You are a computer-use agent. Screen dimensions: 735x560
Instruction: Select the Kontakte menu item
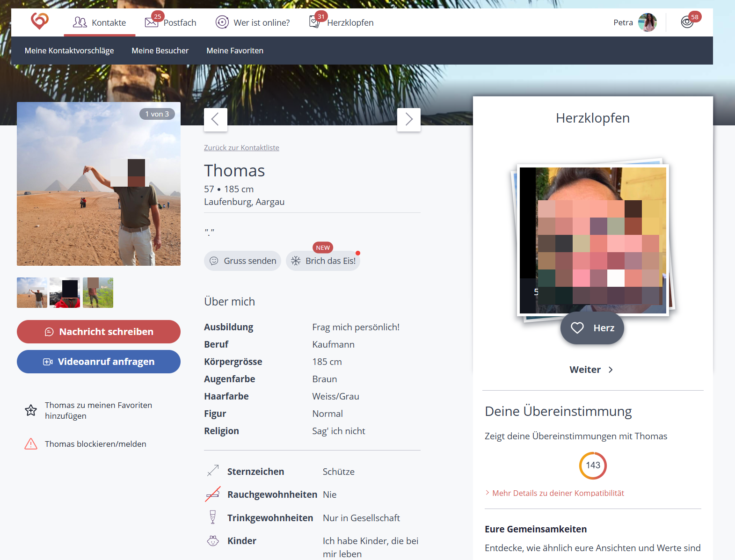pyautogui.click(x=100, y=22)
